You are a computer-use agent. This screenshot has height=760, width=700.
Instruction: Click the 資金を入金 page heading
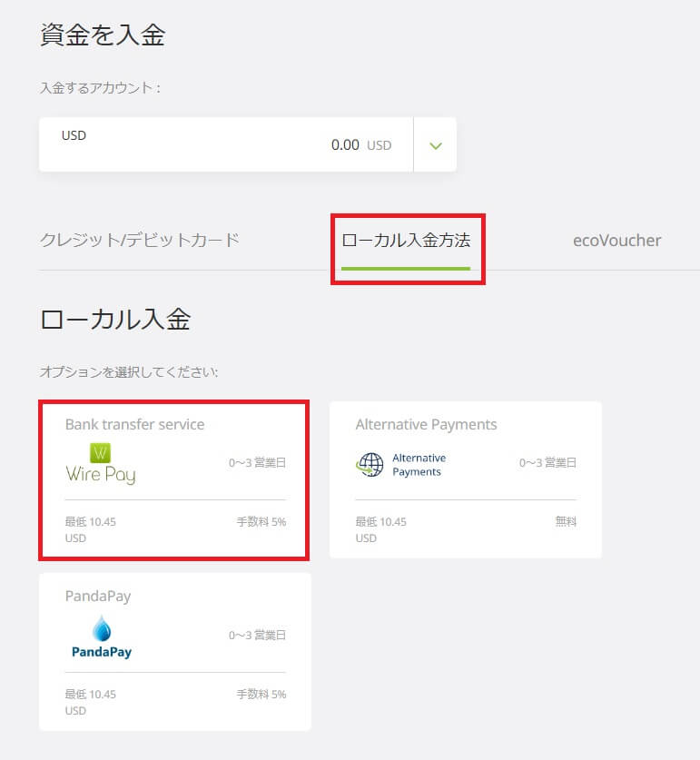coord(103,35)
